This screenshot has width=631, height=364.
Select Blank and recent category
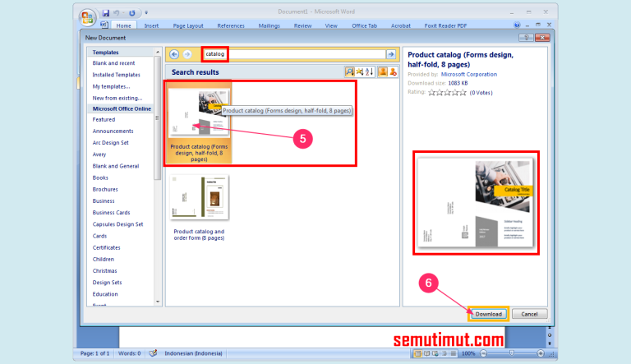(x=113, y=63)
